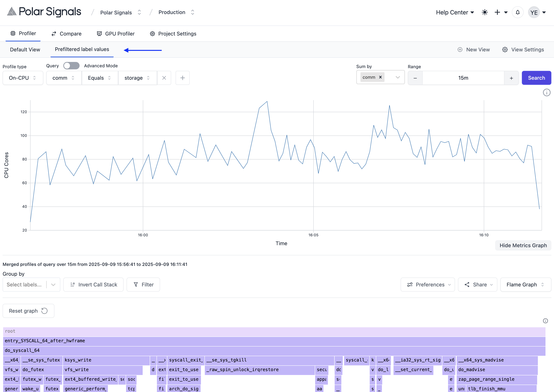Open the notifications bell

pos(518,12)
